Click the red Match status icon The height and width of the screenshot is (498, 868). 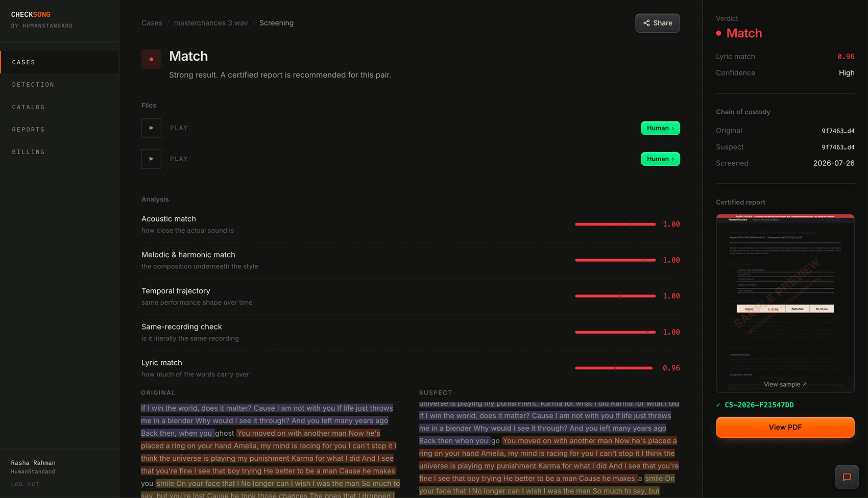(151, 59)
